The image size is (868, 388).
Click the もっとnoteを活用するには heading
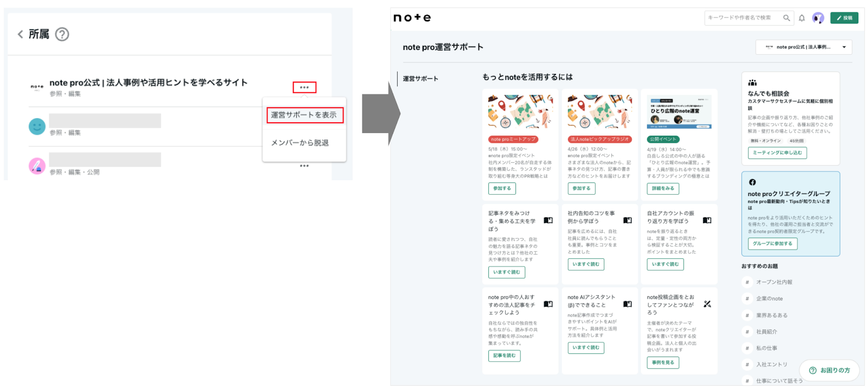point(527,77)
